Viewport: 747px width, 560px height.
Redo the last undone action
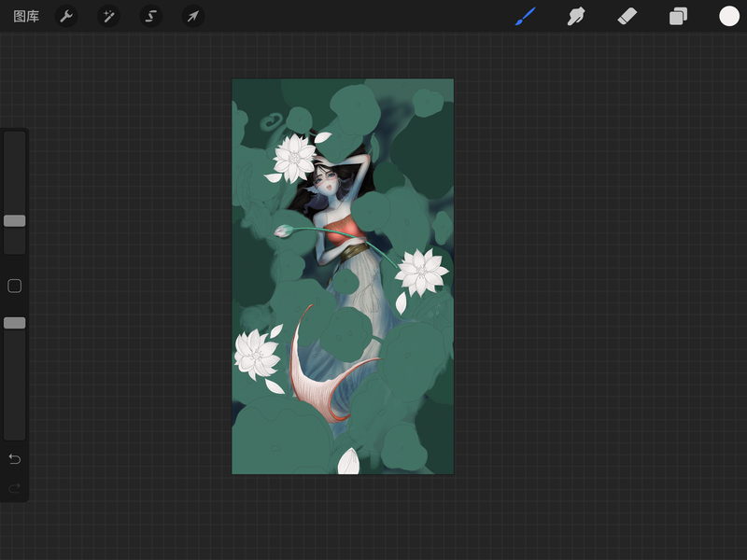click(15, 487)
